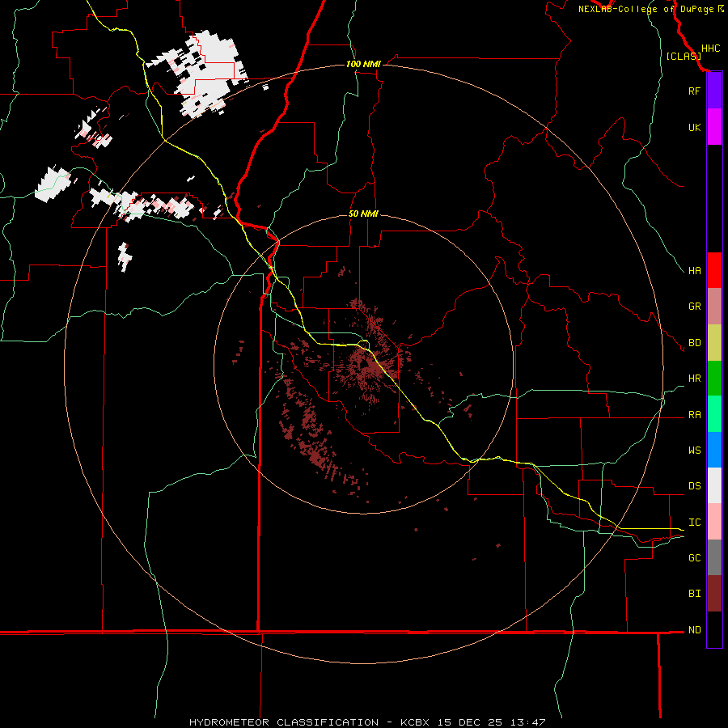Click the HA red legend swatch
The width and height of the screenshot is (728, 728).
click(714, 270)
